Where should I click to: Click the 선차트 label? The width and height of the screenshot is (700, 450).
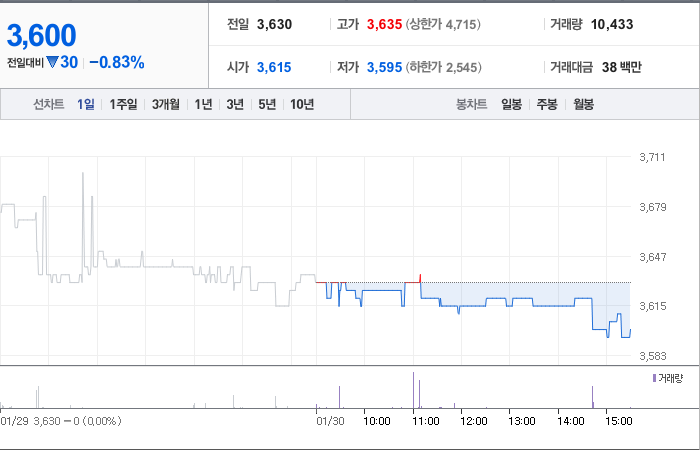[49, 104]
